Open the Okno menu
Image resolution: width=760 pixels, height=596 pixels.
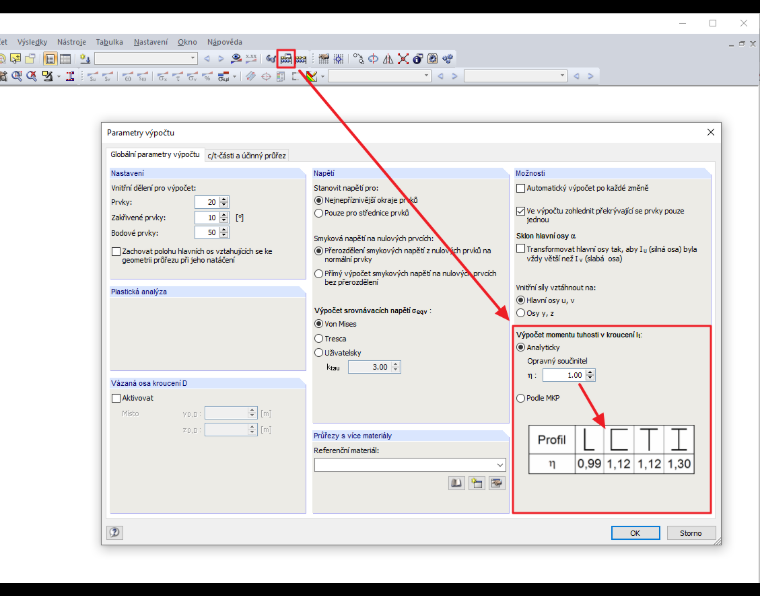pos(187,42)
